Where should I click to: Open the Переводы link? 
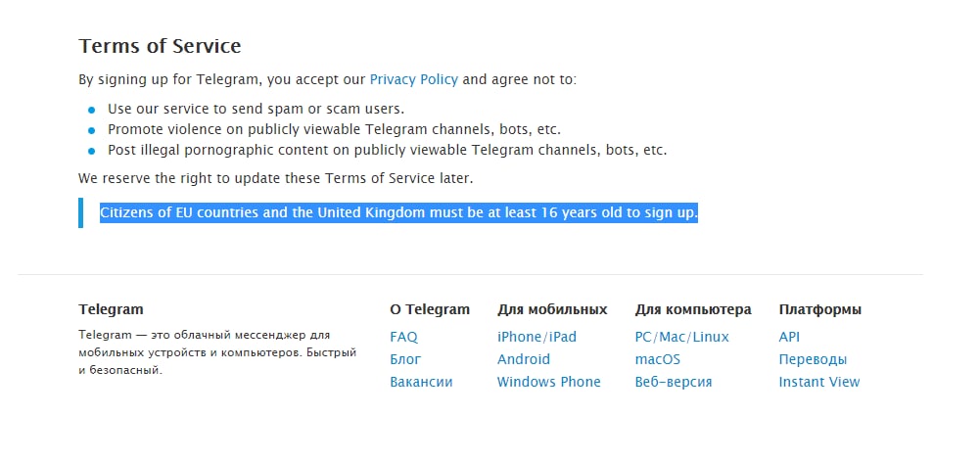pyautogui.click(x=814, y=359)
